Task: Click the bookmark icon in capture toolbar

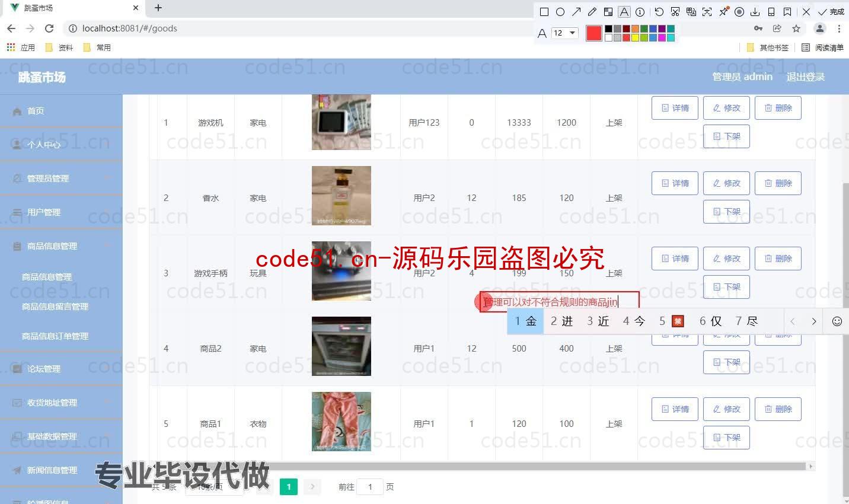Action: (787, 11)
